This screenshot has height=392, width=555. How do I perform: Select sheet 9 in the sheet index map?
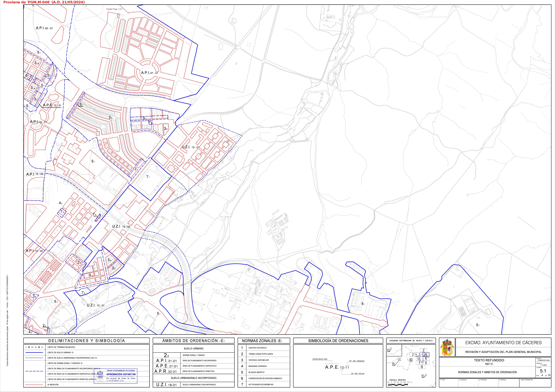pos(422,367)
